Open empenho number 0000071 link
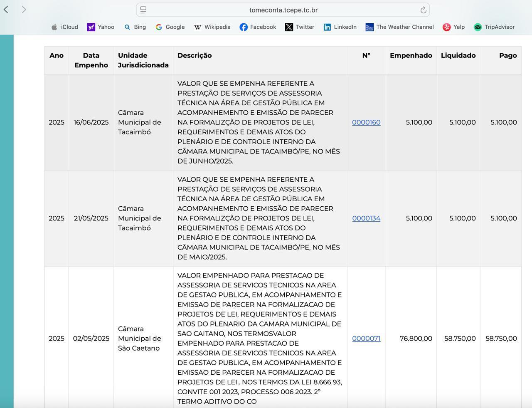 coord(366,339)
